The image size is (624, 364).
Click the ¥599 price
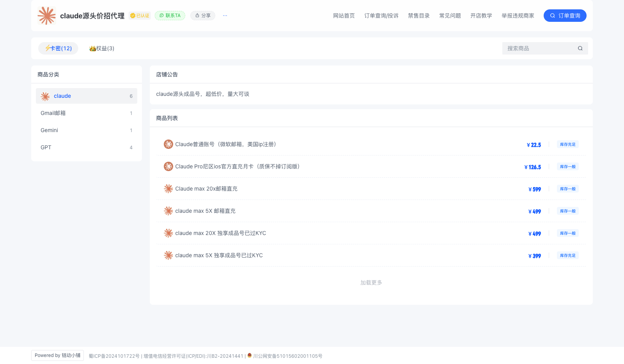(x=535, y=189)
